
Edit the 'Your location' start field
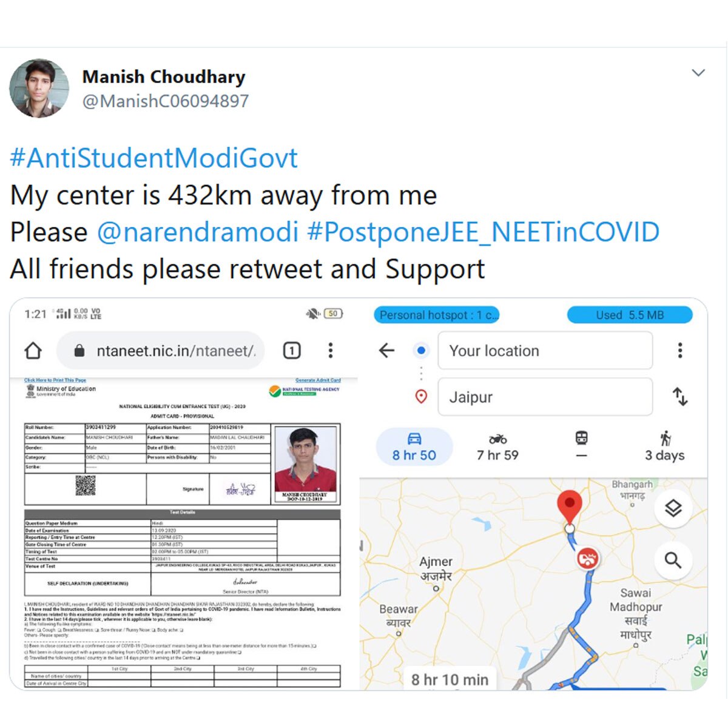(x=545, y=351)
